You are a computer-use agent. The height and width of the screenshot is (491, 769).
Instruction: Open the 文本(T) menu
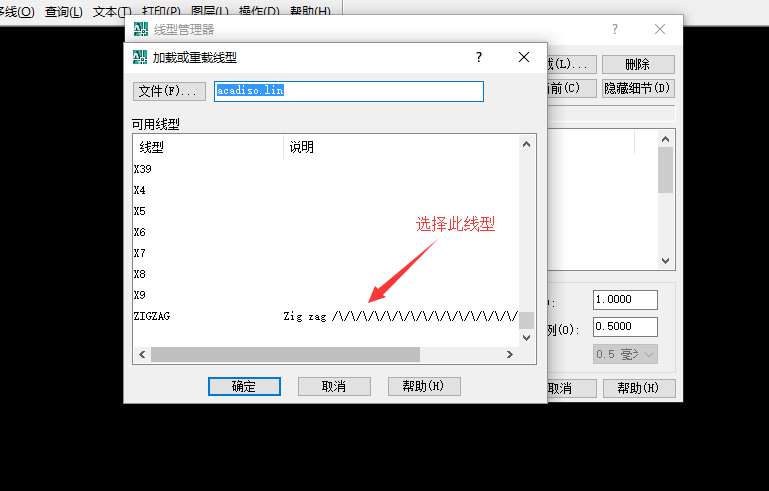tap(112, 11)
